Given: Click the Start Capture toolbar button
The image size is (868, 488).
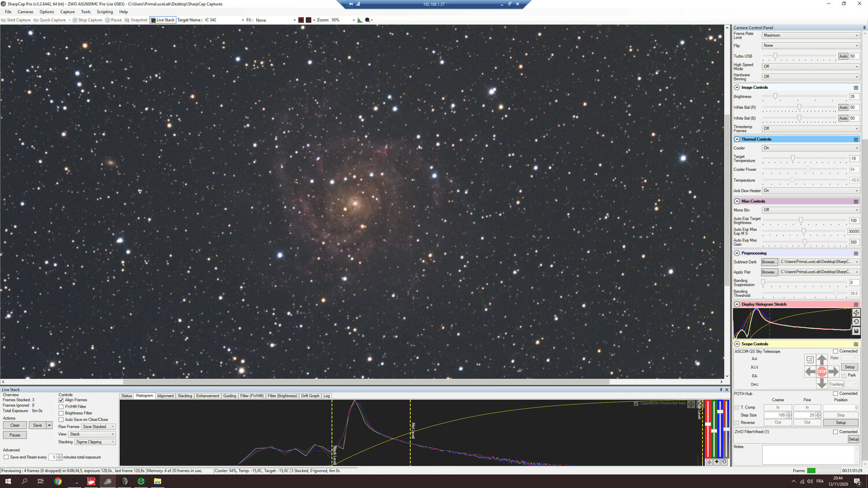Looking at the screenshot, I should pyautogui.click(x=16, y=20).
